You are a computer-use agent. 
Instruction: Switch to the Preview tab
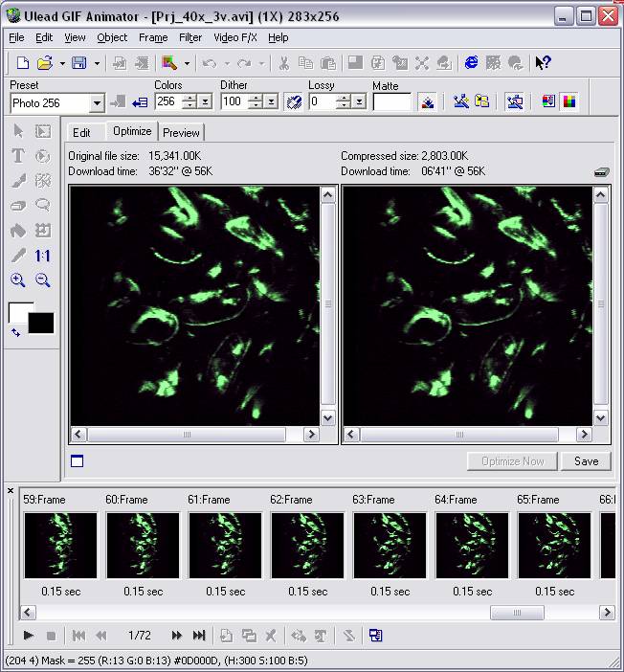pyautogui.click(x=181, y=132)
